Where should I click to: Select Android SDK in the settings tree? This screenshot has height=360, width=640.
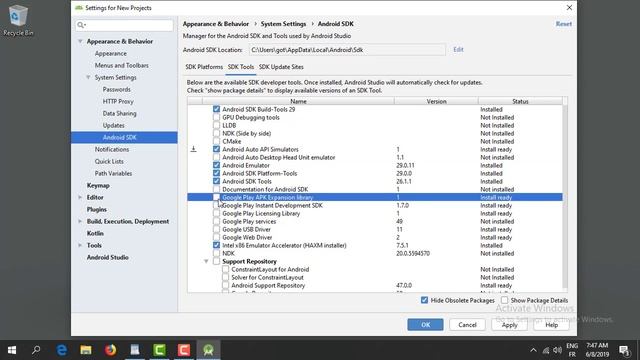click(124, 137)
